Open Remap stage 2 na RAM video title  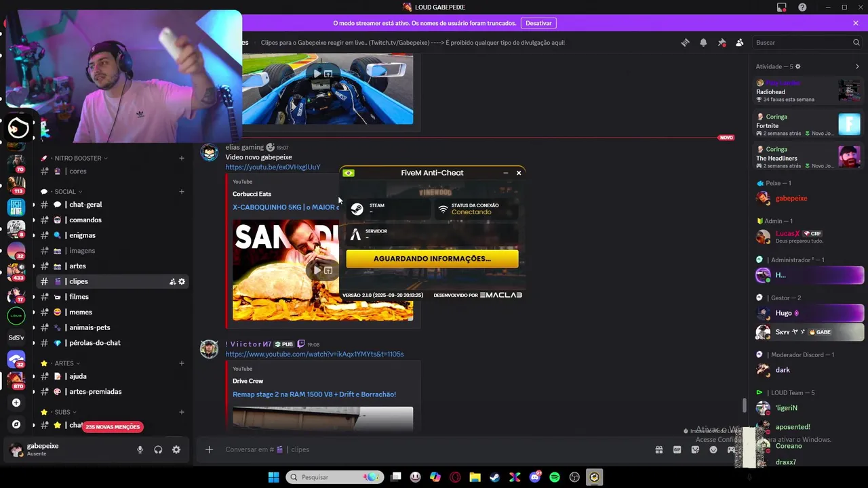pos(314,394)
